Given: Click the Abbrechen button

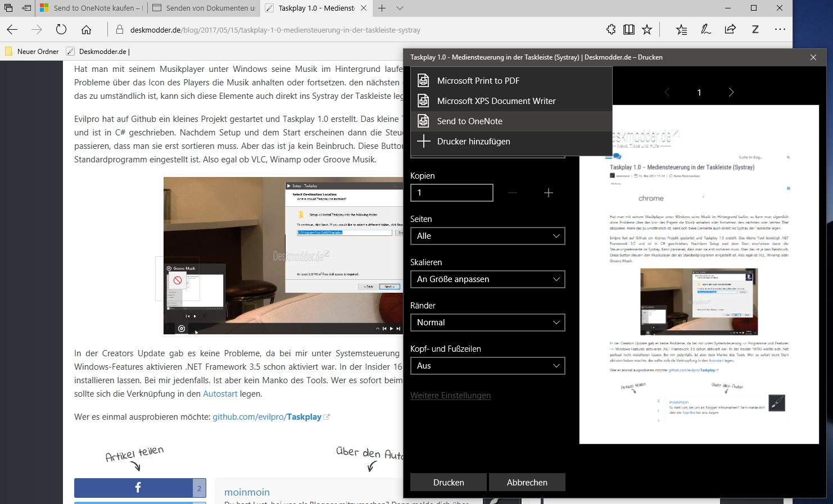Looking at the screenshot, I should tap(527, 482).
